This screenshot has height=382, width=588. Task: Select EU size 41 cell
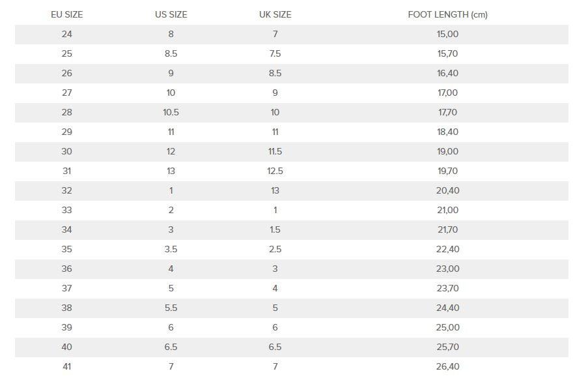click(x=67, y=366)
